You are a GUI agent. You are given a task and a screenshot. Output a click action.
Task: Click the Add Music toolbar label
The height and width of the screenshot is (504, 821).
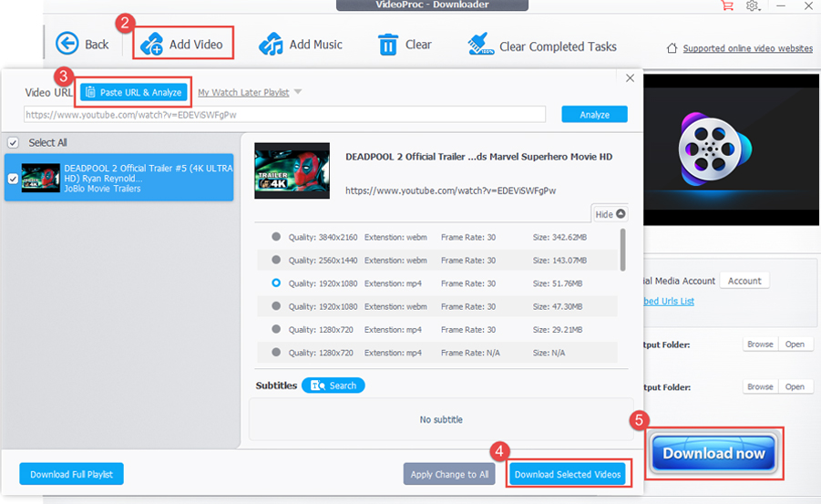click(315, 45)
